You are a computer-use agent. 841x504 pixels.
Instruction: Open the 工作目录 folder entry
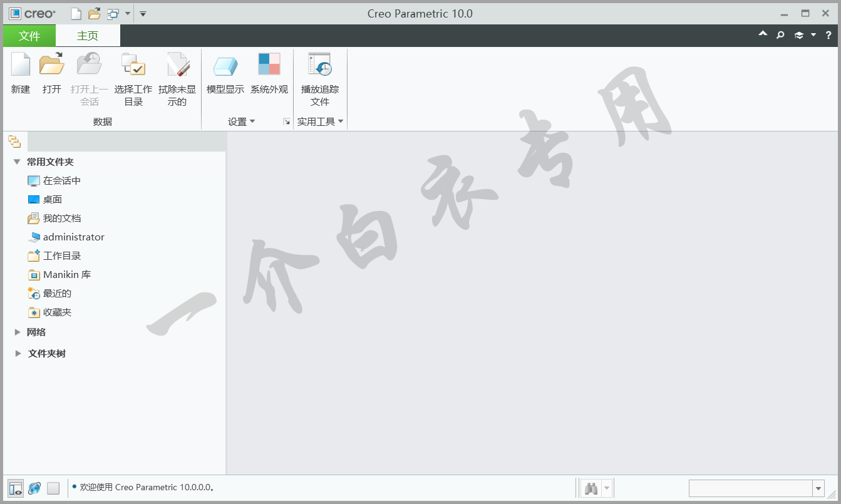coord(54,256)
